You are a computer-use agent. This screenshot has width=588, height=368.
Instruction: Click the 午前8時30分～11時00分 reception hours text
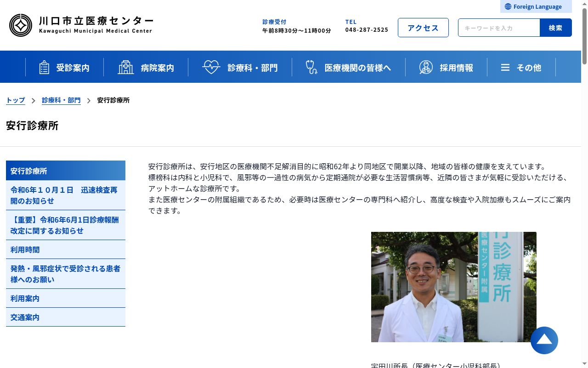296,31
